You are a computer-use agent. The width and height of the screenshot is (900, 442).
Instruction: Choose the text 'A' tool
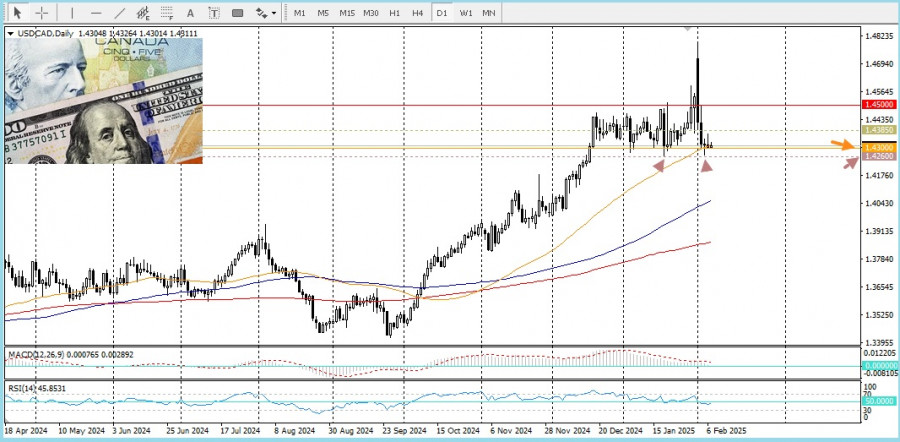[191, 13]
